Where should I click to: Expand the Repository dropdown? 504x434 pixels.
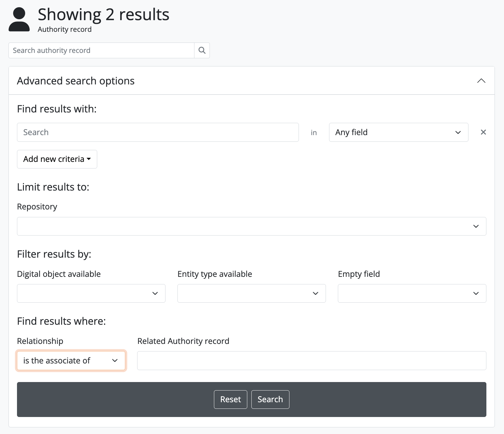click(x=251, y=226)
